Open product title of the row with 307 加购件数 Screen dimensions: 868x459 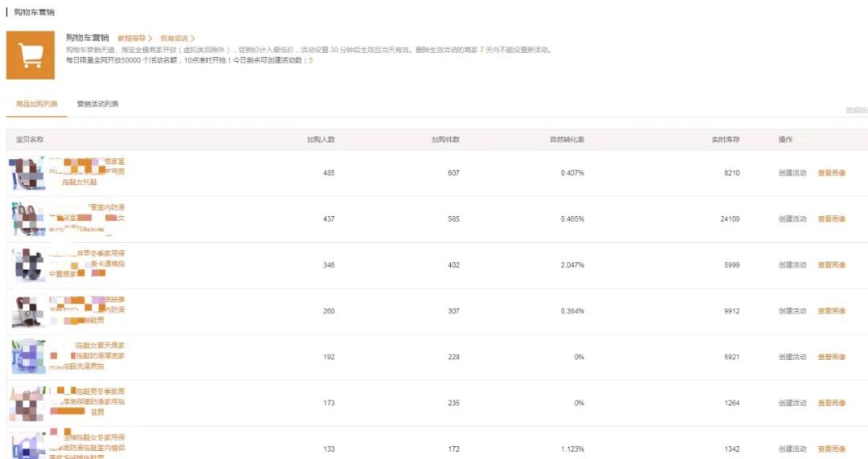(87, 309)
